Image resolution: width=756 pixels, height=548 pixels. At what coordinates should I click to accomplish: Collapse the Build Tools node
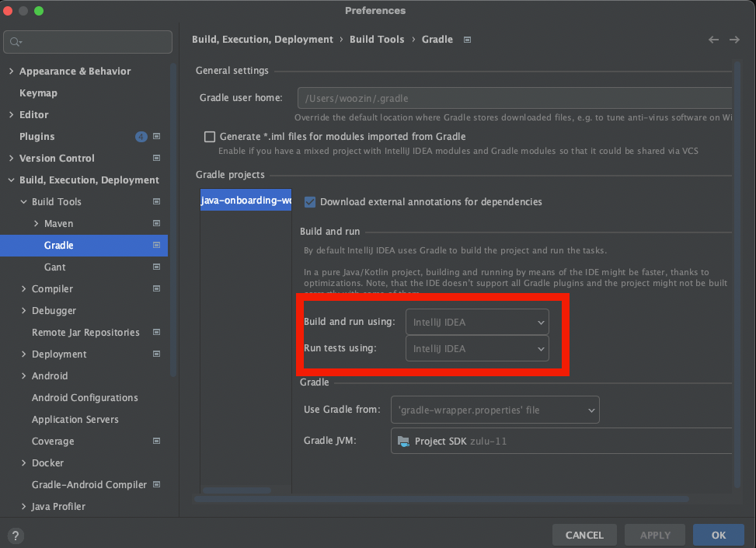[23, 201]
